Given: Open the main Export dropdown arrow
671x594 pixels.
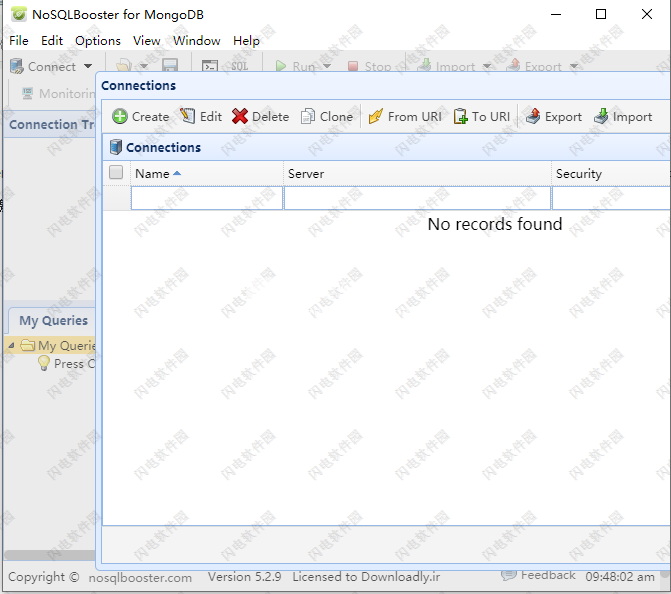Looking at the screenshot, I should click(574, 66).
